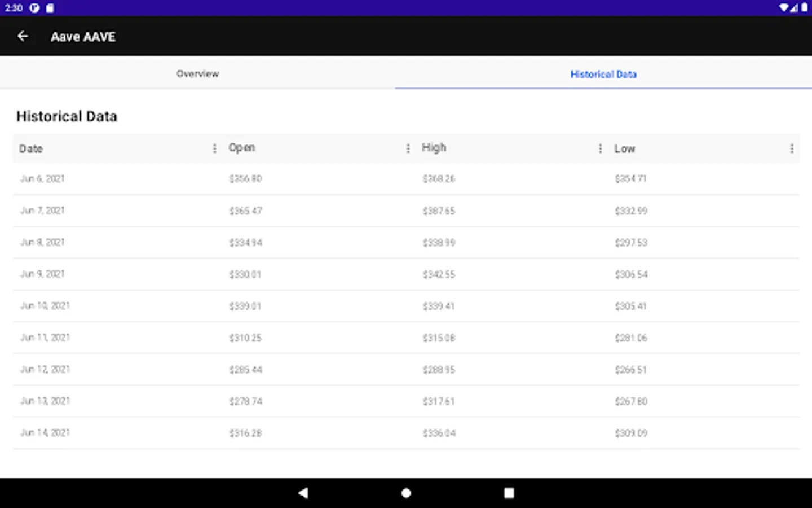Tap the Android home circle button
This screenshot has height=508, width=812.
(x=406, y=493)
